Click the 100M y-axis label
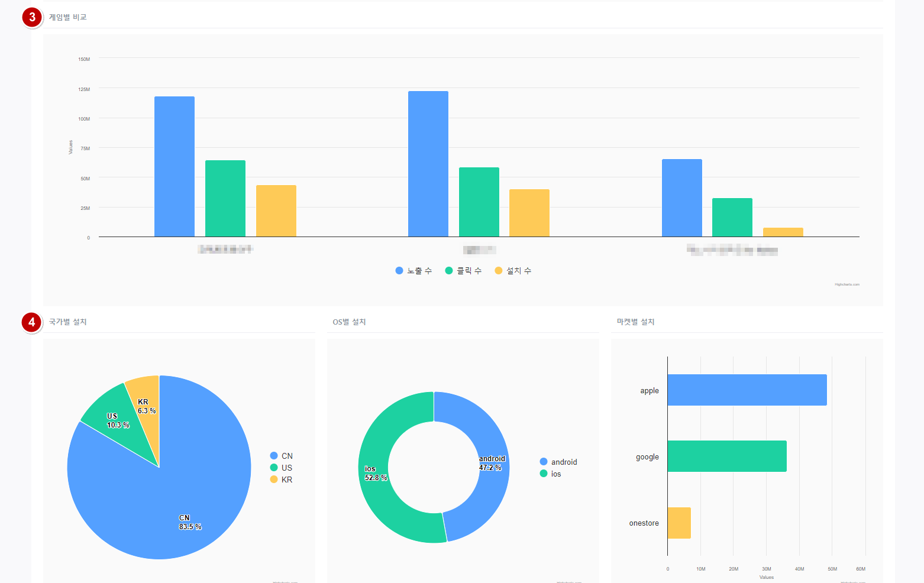 (84, 119)
